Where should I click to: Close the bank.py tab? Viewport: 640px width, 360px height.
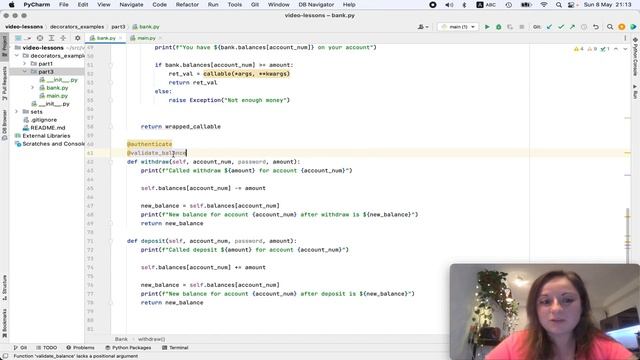click(121, 38)
